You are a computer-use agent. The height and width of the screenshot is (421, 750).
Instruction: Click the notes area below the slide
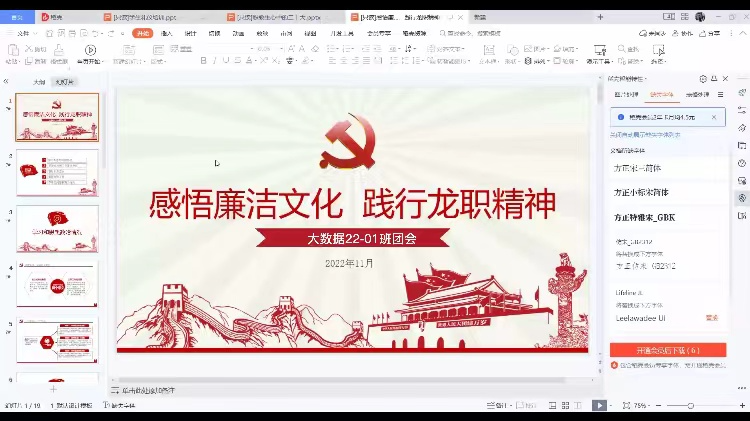click(x=300, y=390)
